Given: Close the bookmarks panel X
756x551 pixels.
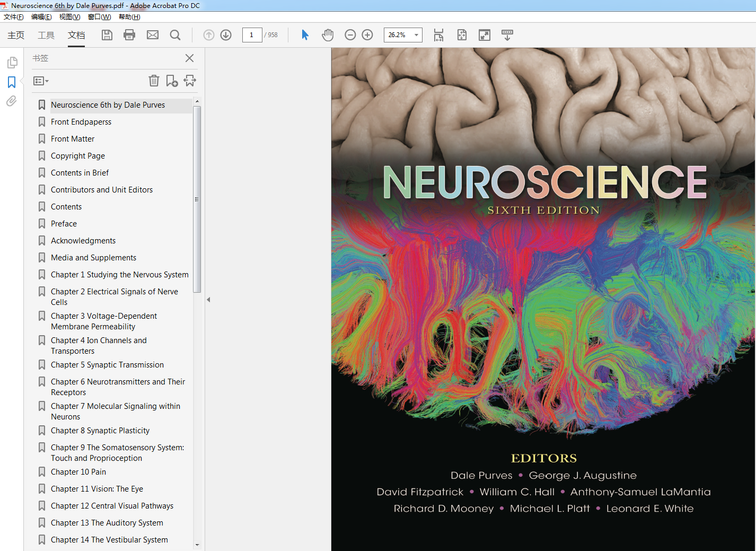Looking at the screenshot, I should 189,58.
